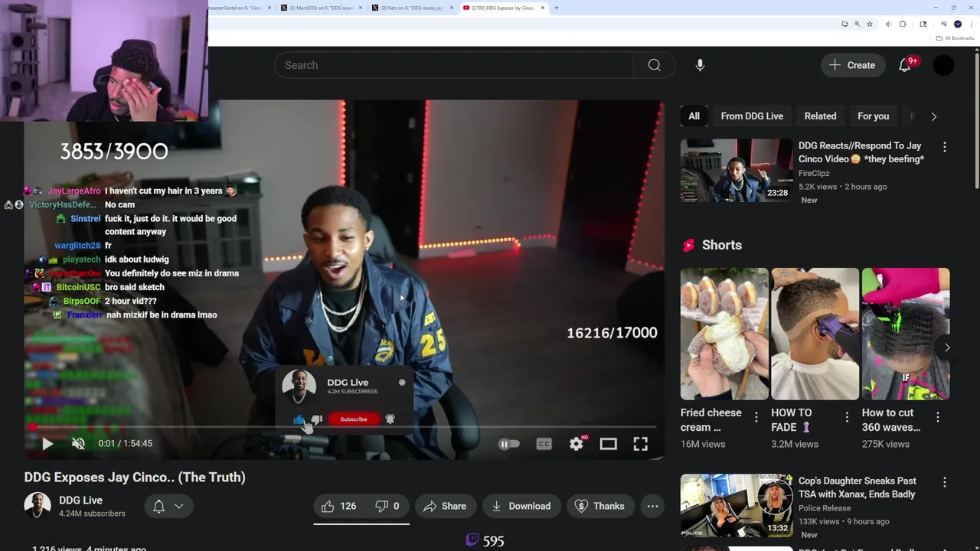Share the video
Image resolution: width=980 pixels, height=551 pixels.
pos(444,506)
